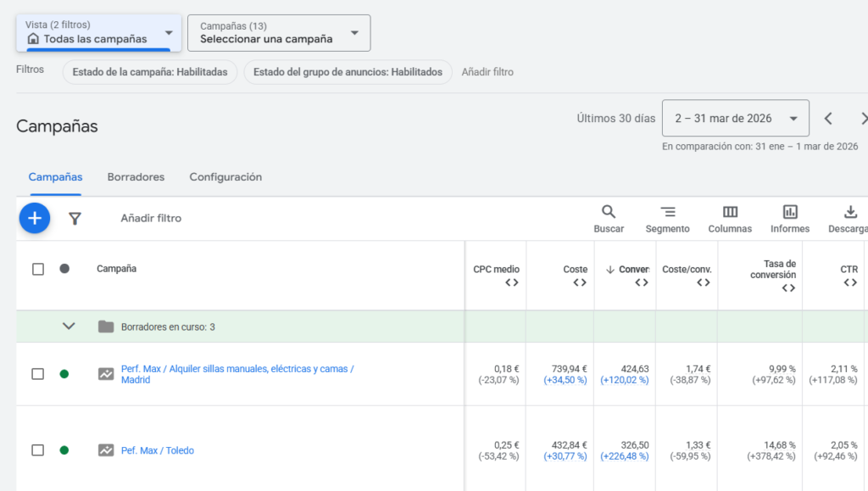Toggle the select-all campaigns header checkbox
The width and height of the screenshot is (868, 491).
[38, 269]
